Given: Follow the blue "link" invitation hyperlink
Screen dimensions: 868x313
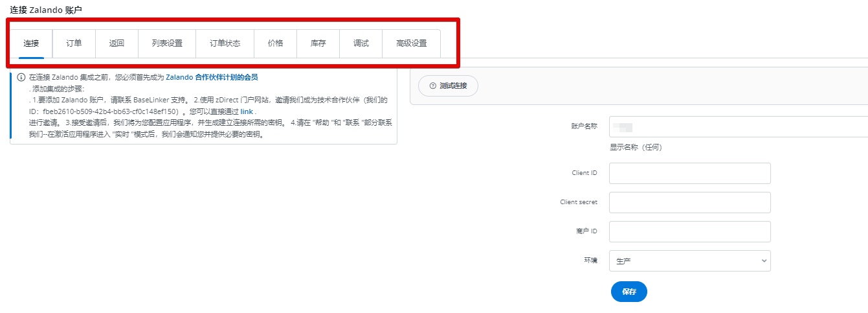Looking at the screenshot, I should coord(247,111).
